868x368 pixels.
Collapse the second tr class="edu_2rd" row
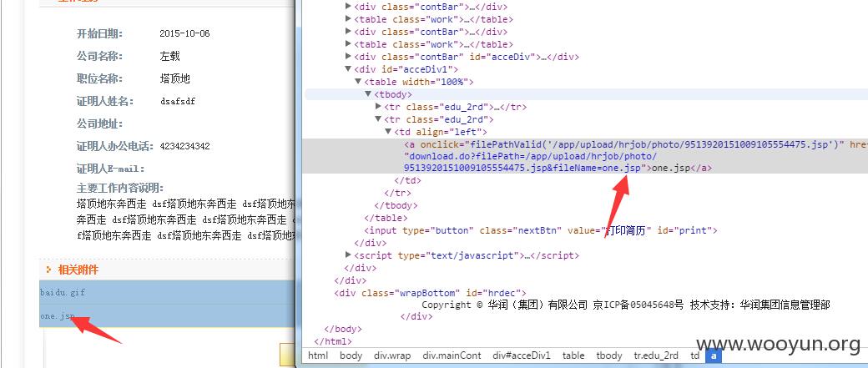click(379, 119)
